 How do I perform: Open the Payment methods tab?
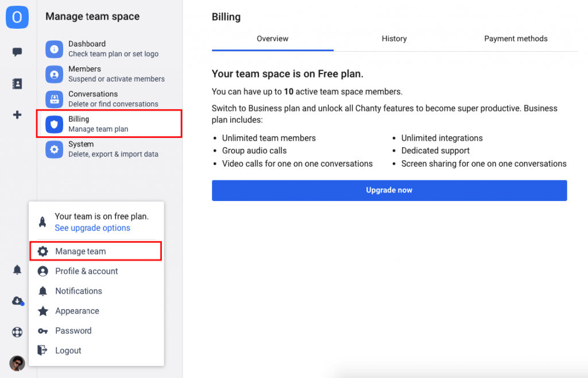click(x=516, y=38)
